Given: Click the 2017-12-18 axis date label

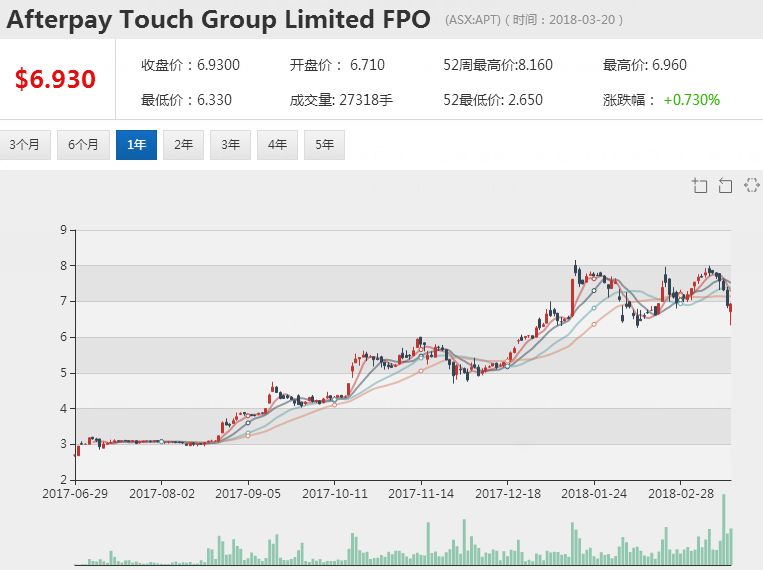Looking at the screenshot, I should (x=508, y=494).
